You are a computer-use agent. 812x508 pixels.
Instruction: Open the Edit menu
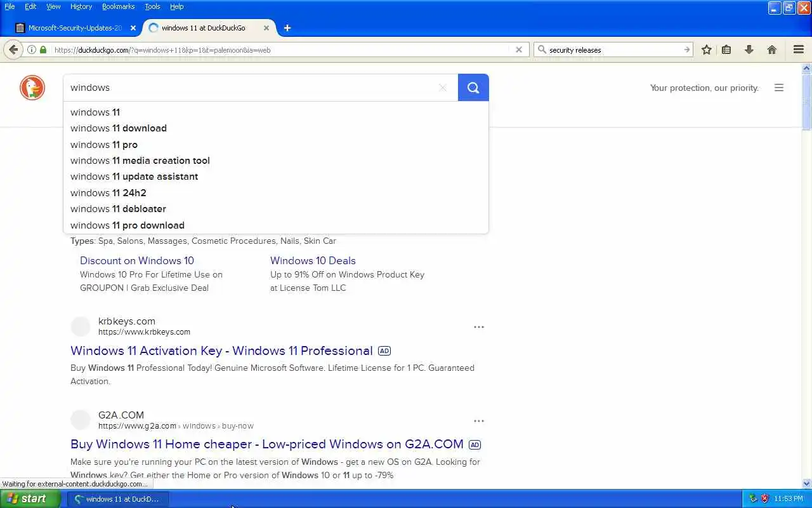pyautogui.click(x=30, y=6)
